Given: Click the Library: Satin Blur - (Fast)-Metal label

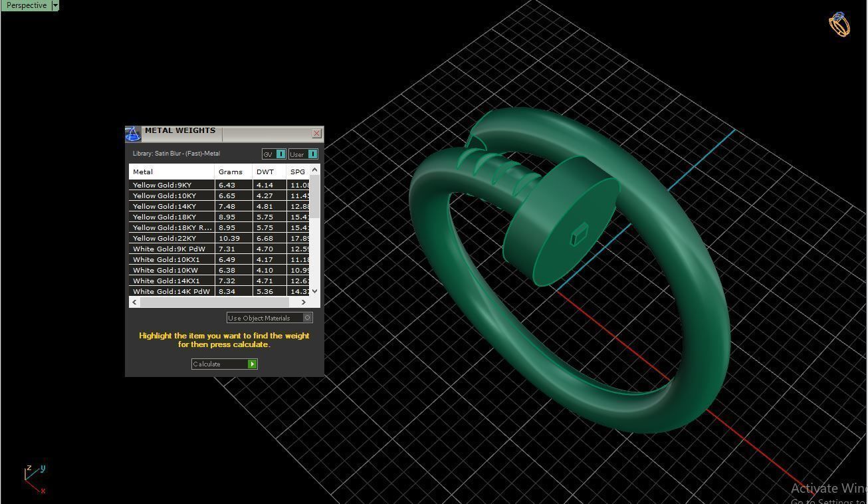Looking at the screenshot, I should tap(176, 154).
